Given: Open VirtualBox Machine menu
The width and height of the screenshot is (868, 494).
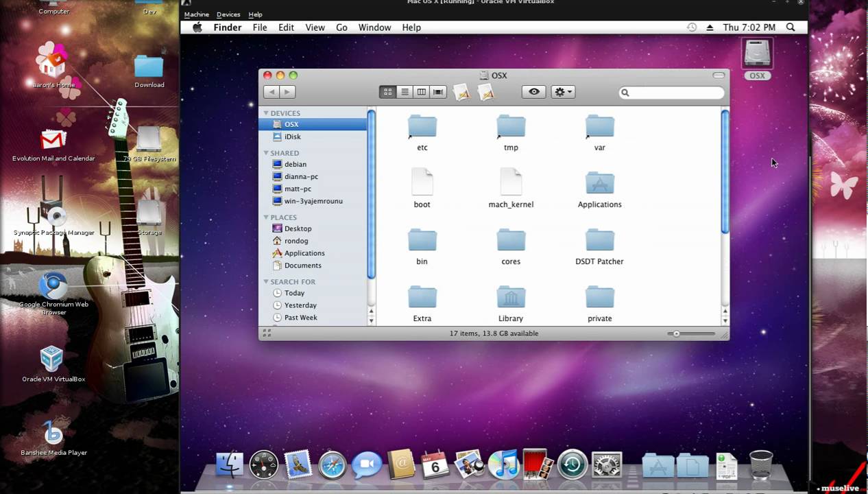Looking at the screenshot, I should coord(197,14).
